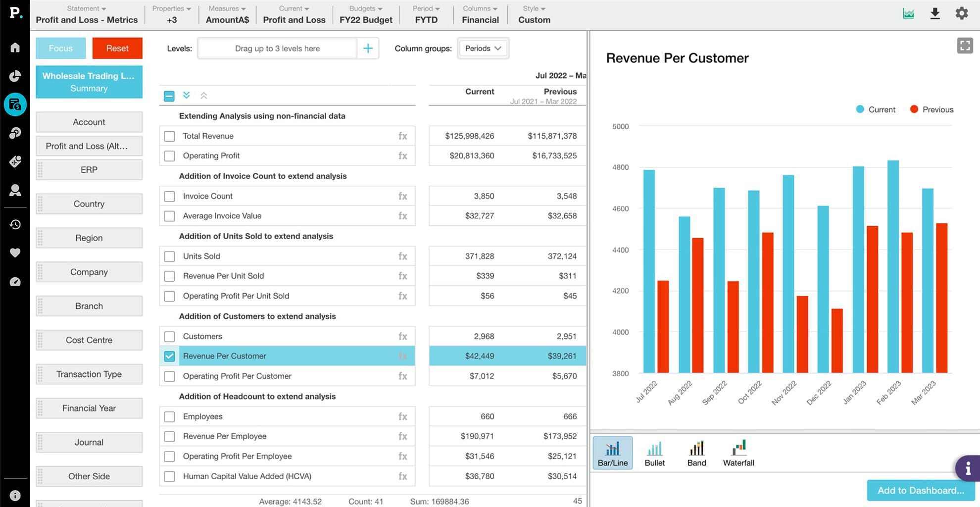This screenshot has width=980, height=507.
Task: Click the Home icon in left sidebar
Action: coord(15,48)
